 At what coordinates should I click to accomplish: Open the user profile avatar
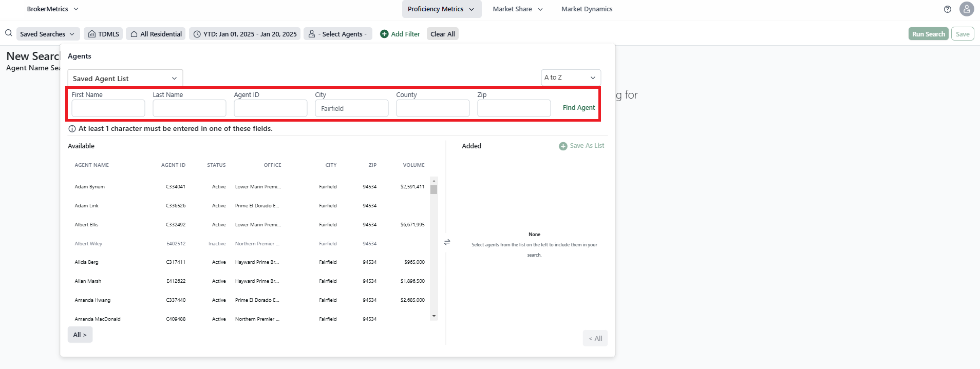(967, 9)
